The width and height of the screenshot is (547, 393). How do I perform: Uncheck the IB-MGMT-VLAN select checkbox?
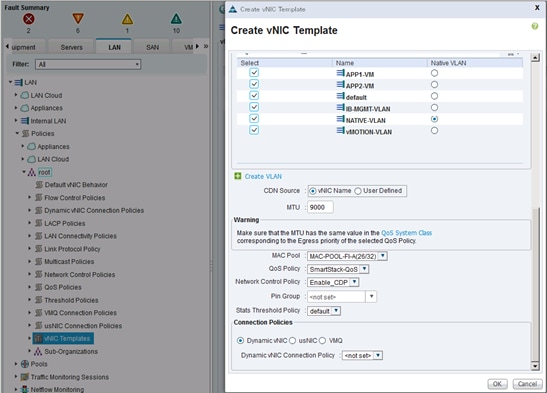coord(254,107)
